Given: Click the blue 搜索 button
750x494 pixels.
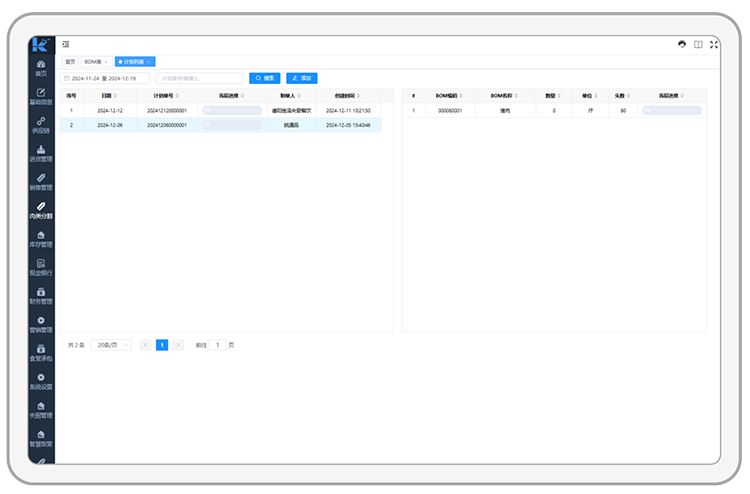Looking at the screenshot, I should [x=265, y=78].
